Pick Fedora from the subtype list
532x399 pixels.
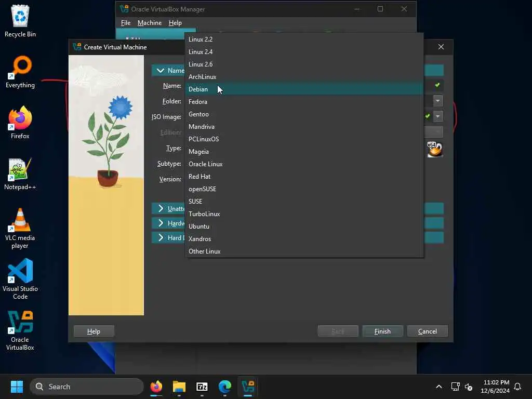tap(303, 102)
